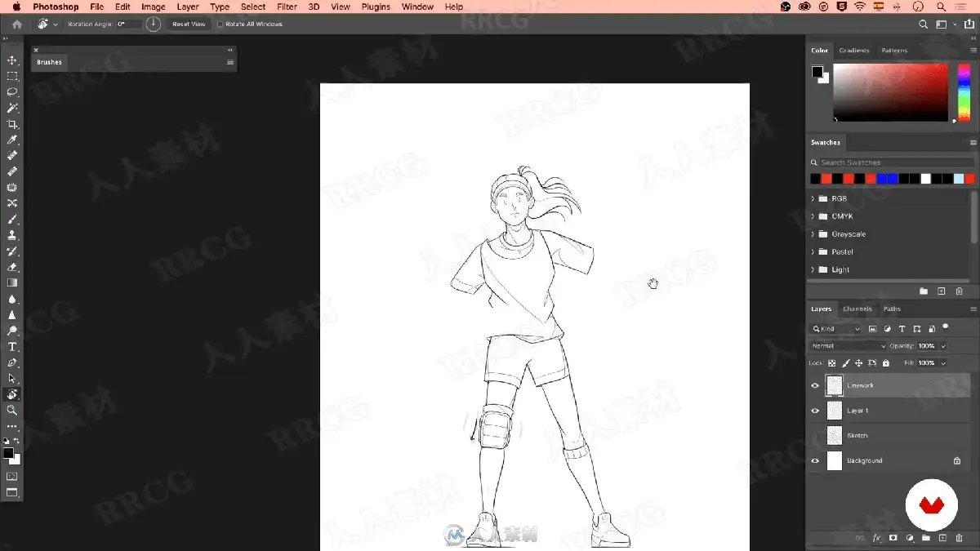The height and width of the screenshot is (551, 980).
Task: Enable Rotate All Windows checkbox
Action: [220, 24]
